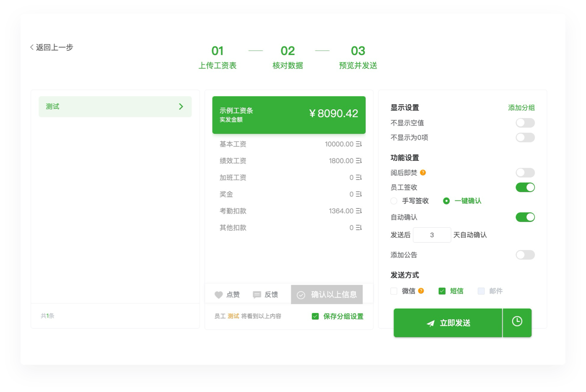The image size is (586, 392).
Task: Click the 添加分组 link
Action: (x=521, y=108)
